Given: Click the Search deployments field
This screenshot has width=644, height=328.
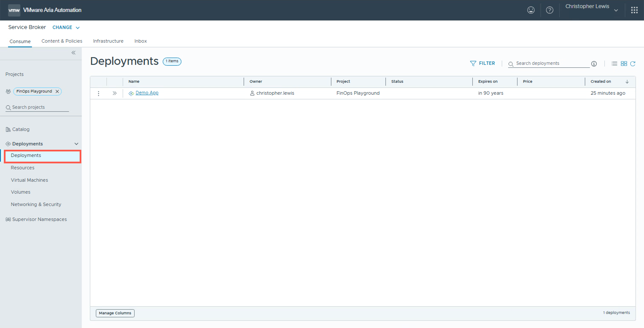Looking at the screenshot, I should pyautogui.click(x=550, y=63).
